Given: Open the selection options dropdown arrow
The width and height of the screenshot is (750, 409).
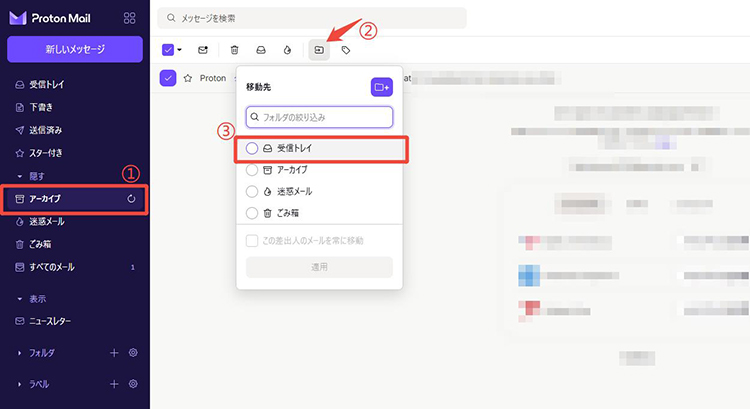Looking at the screenshot, I should click(179, 50).
